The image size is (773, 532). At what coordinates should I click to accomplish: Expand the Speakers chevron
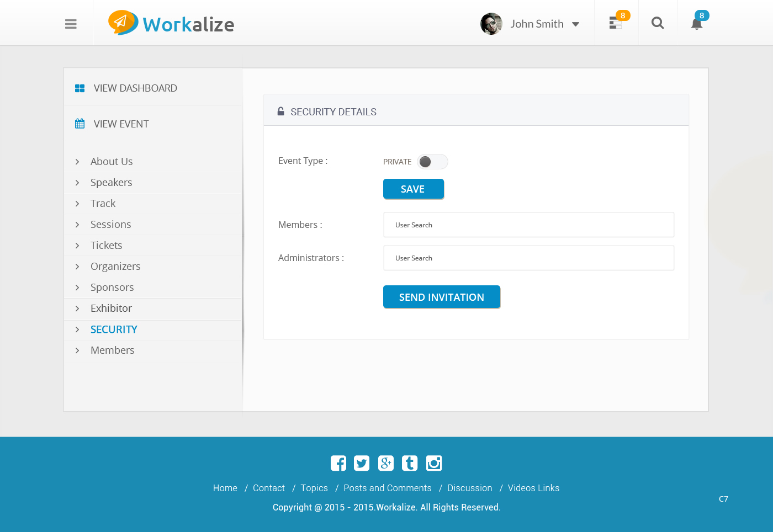click(77, 183)
